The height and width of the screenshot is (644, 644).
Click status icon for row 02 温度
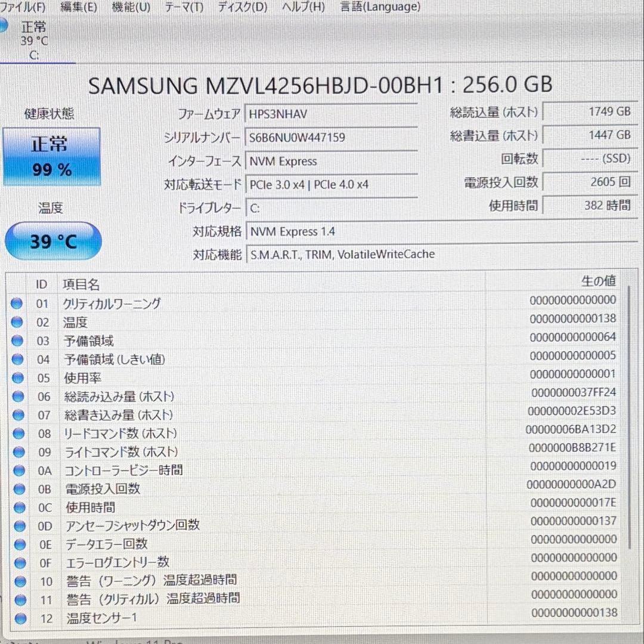coord(17,322)
